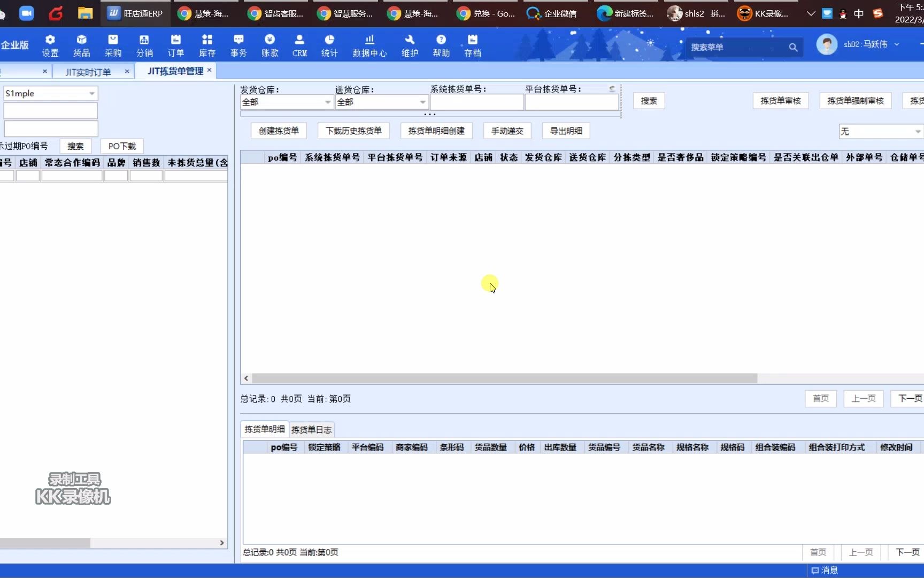Click left panel horizontal scrollbar right arrow
Screen dimensions: 924x578
click(222, 543)
